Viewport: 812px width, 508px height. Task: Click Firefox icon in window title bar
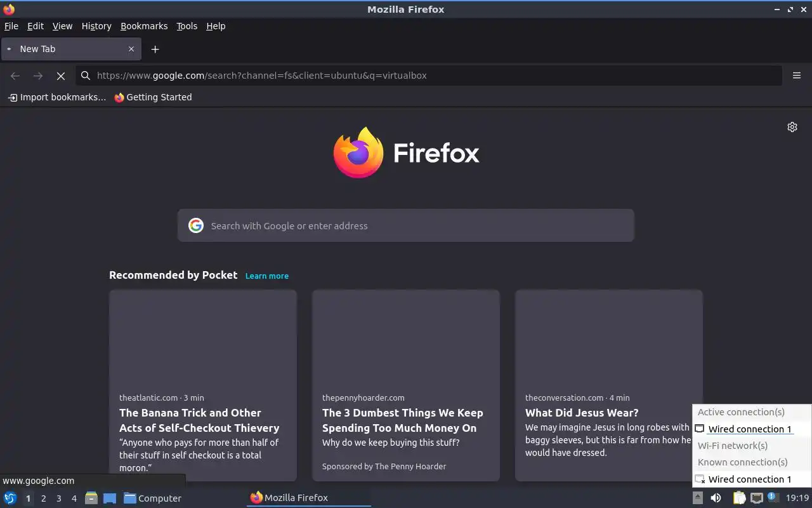point(9,9)
